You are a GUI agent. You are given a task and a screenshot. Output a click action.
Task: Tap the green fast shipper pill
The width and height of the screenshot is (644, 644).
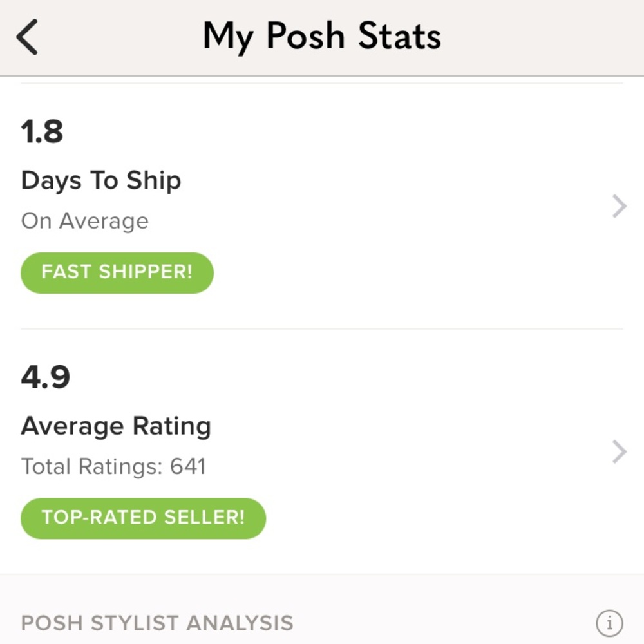point(117,272)
